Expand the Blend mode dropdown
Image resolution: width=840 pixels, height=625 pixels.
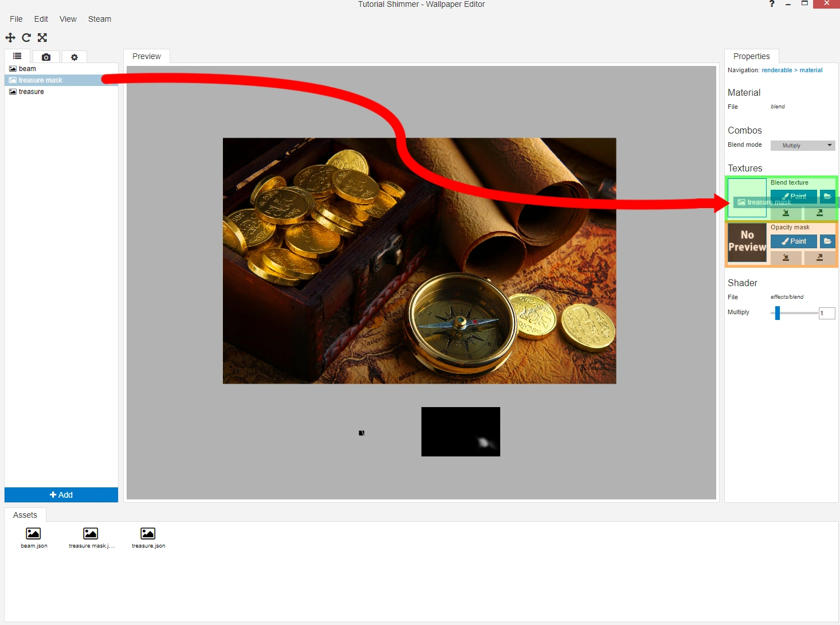tap(803, 146)
